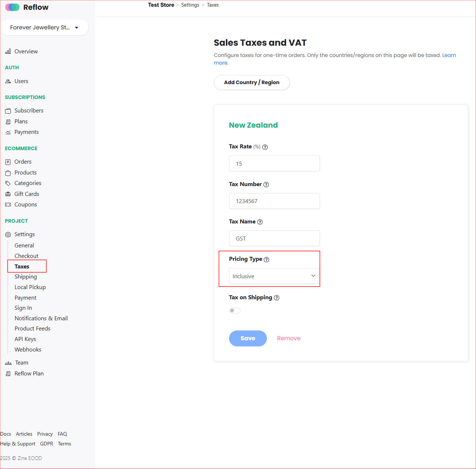This screenshot has height=469, width=476.
Task: Open the Pricing Type dropdown
Action: [274, 276]
